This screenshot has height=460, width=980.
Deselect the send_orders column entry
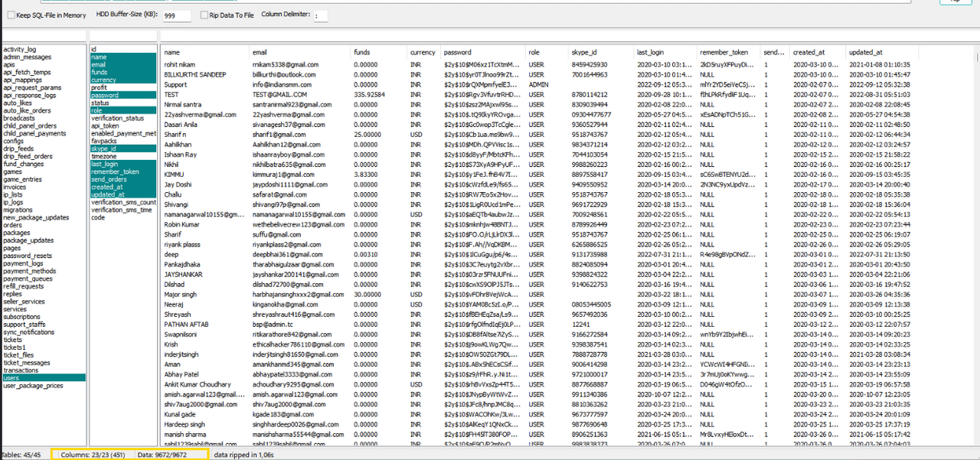coord(123,179)
